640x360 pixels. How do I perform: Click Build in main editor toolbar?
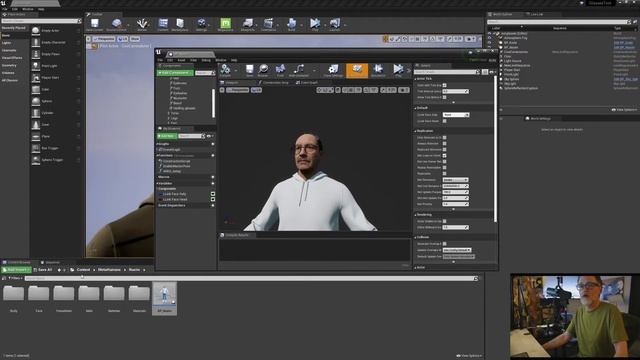291,24
